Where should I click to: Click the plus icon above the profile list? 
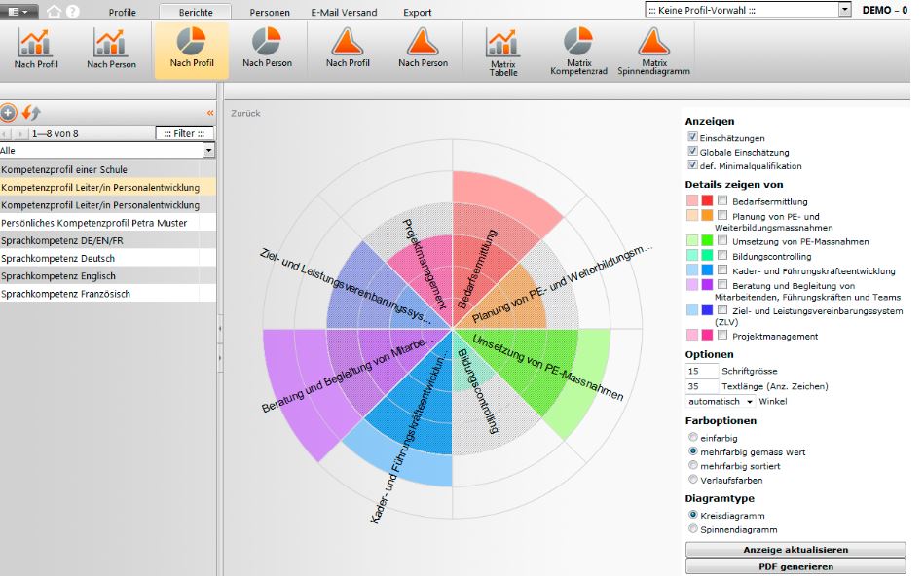pyautogui.click(x=9, y=113)
